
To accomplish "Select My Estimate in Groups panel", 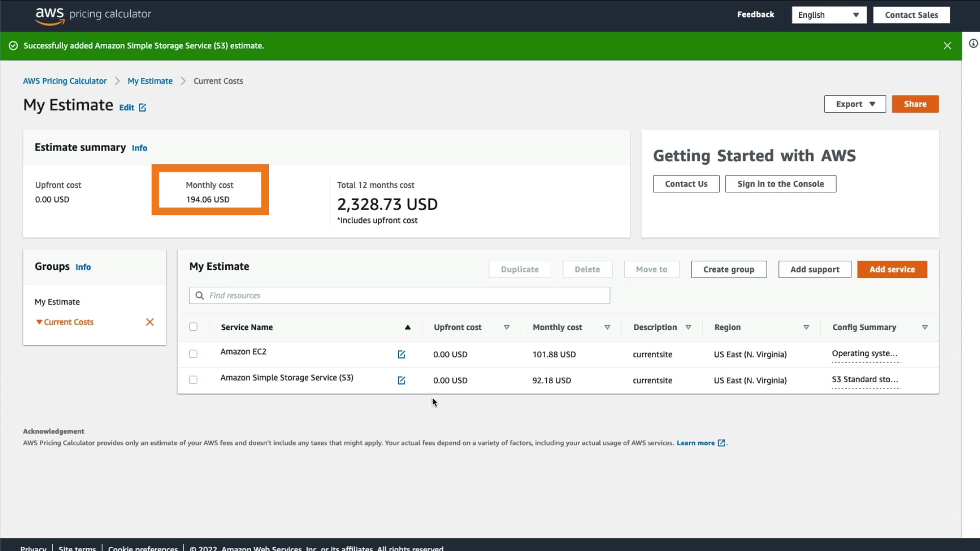I will click(57, 302).
